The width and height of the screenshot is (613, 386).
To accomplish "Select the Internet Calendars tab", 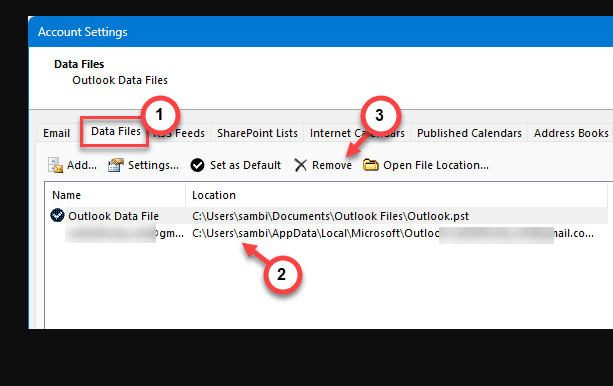I will [x=357, y=133].
